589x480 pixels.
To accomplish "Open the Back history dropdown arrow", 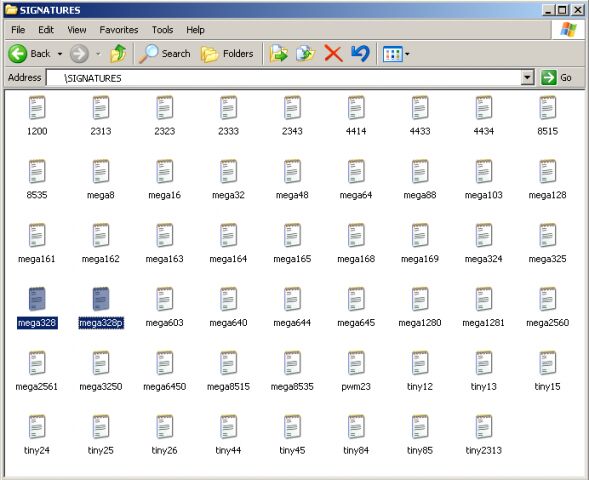I will tap(60, 54).
